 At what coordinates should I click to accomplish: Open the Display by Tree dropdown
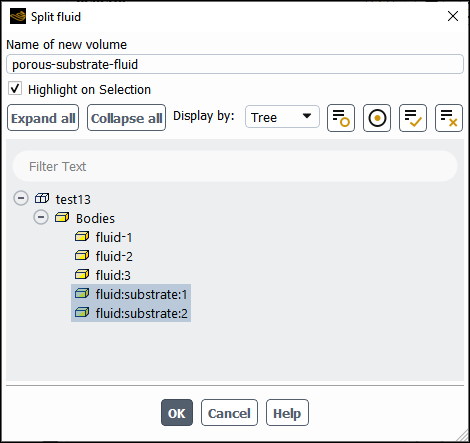282,117
